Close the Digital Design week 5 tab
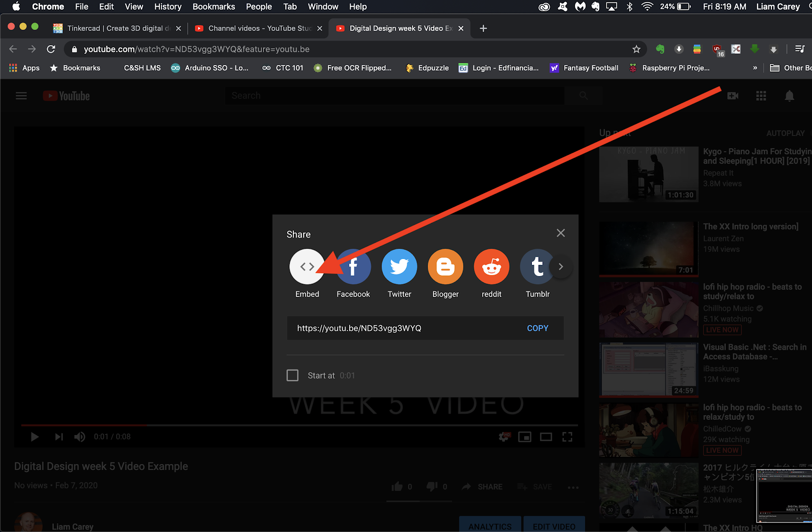The height and width of the screenshot is (532, 812). click(x=461, y=28)
